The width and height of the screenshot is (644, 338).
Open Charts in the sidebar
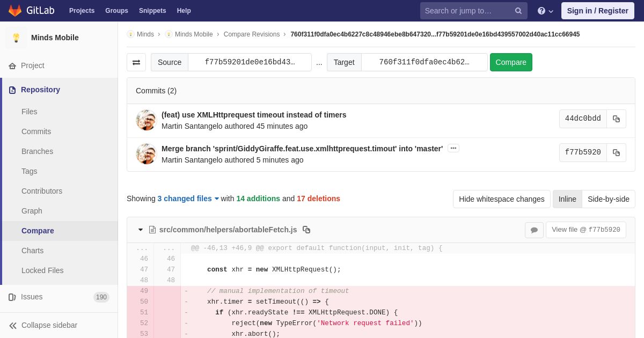pyautogui.click(x=33, y=251)
